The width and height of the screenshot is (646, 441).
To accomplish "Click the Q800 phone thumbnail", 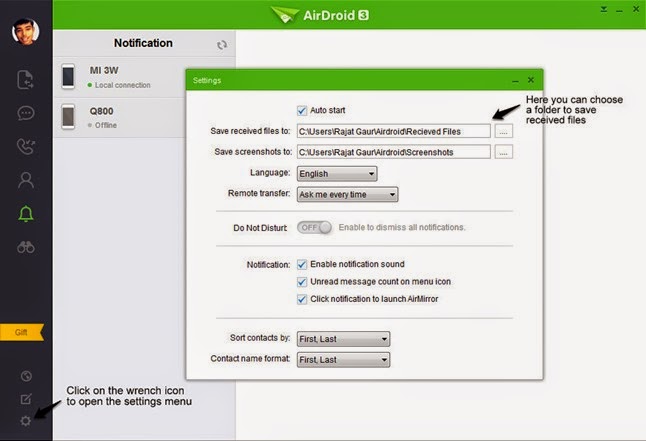I will pyautogui.click(x=68, y=117).
